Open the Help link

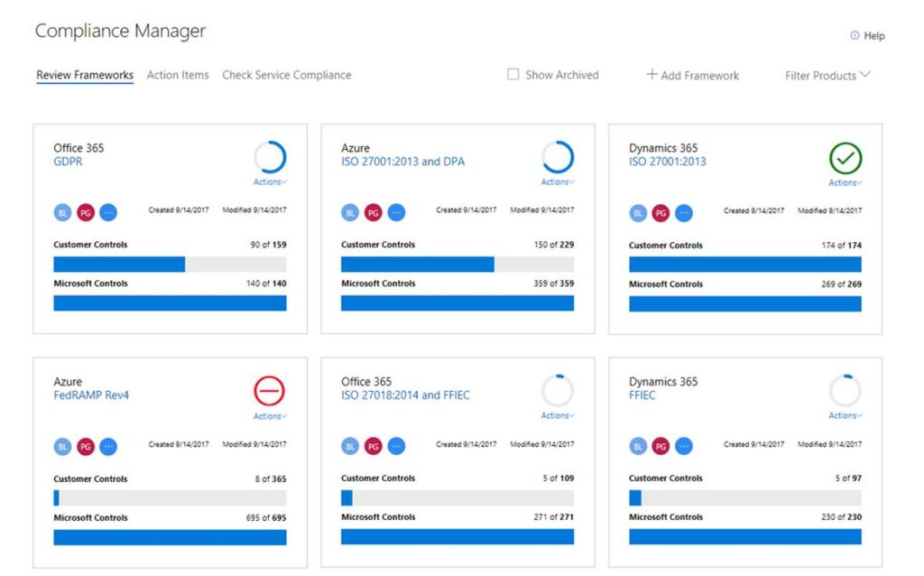pos(867,36)
